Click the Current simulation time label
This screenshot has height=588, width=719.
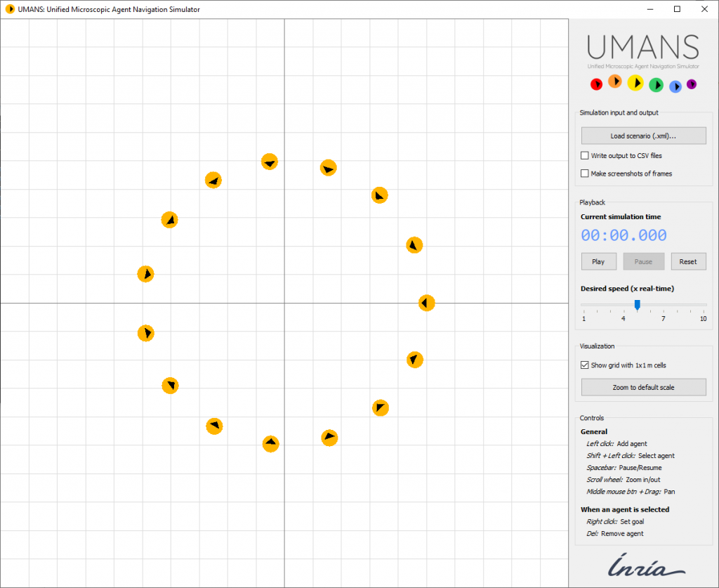click(x=621, y=216)
